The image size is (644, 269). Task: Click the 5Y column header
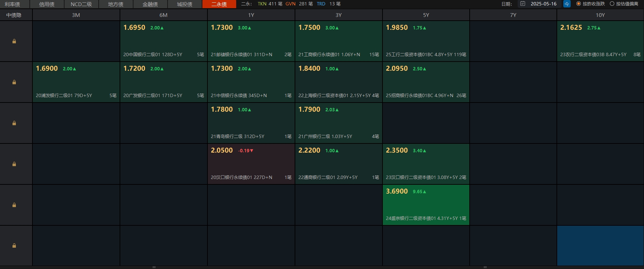[426, 15]
